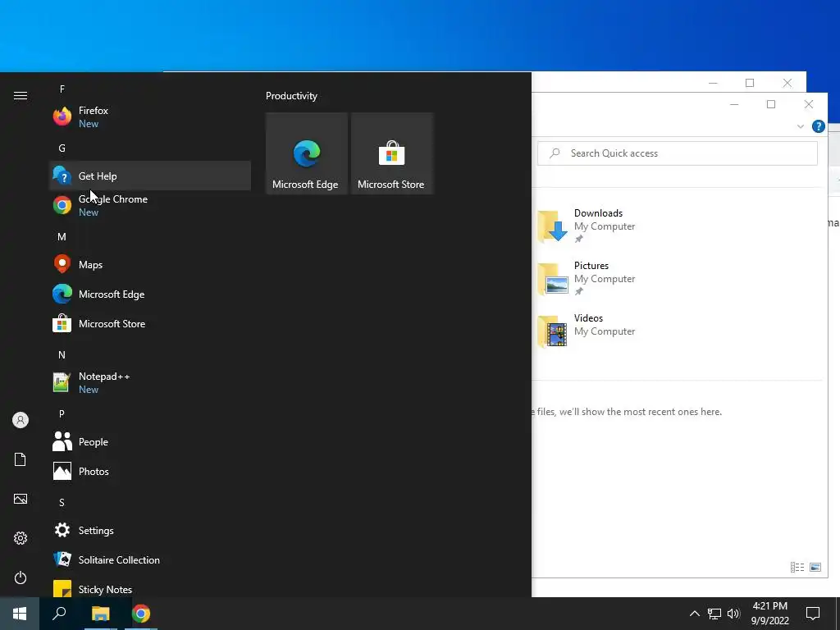Image resolution: width=840 pixels, height=630 pixels.
Task: Switch to Chrome on the taskbar
Action: 141,614
